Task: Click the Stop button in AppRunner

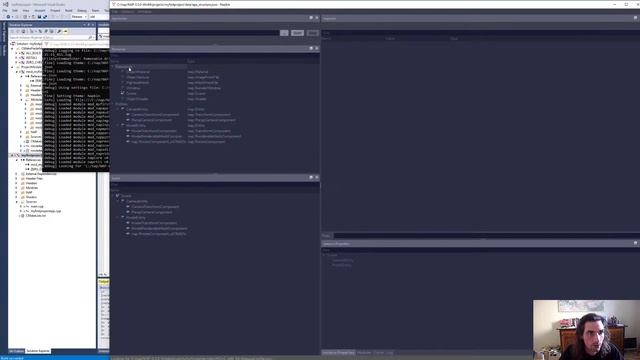Action: click(313, 33)
